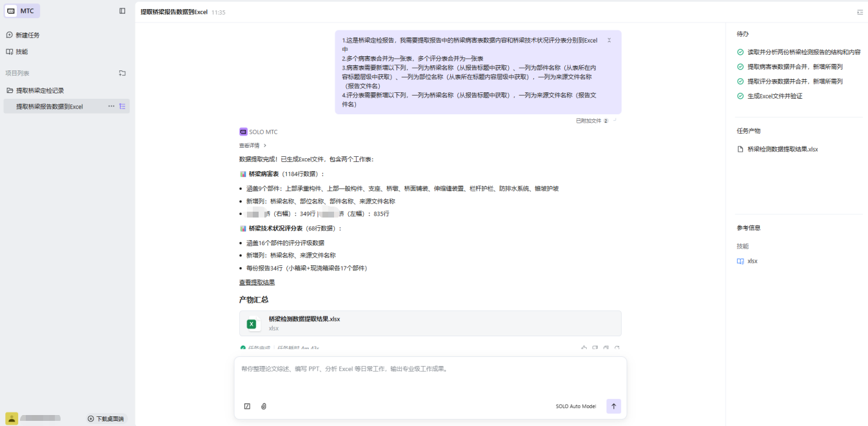This screenshot has width=868, height=426.
Task: Click the 下载桌面端 download button
Action: 106,419
